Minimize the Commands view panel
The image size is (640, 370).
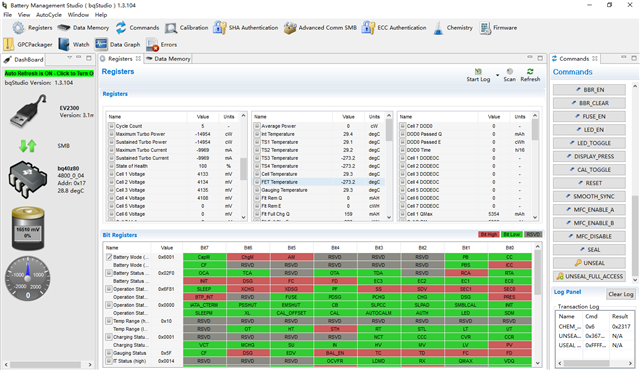tap(624, 58)
